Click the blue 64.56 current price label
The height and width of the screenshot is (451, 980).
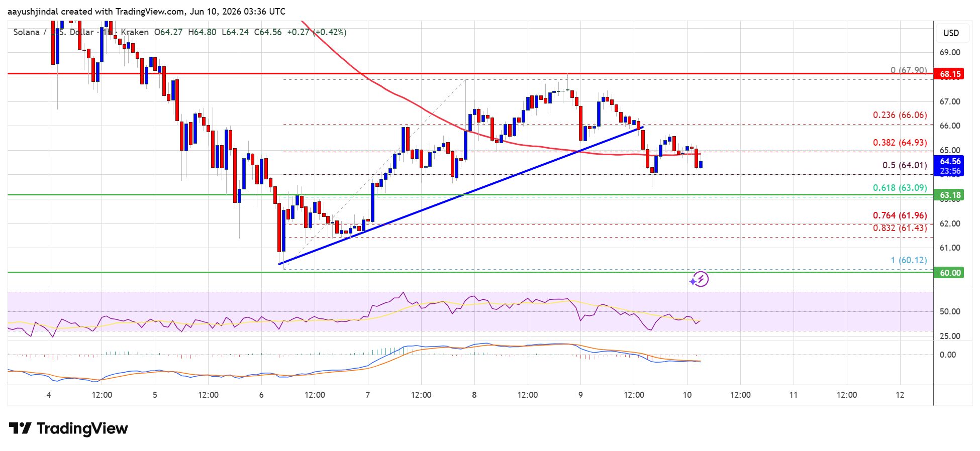coord(949,166)
